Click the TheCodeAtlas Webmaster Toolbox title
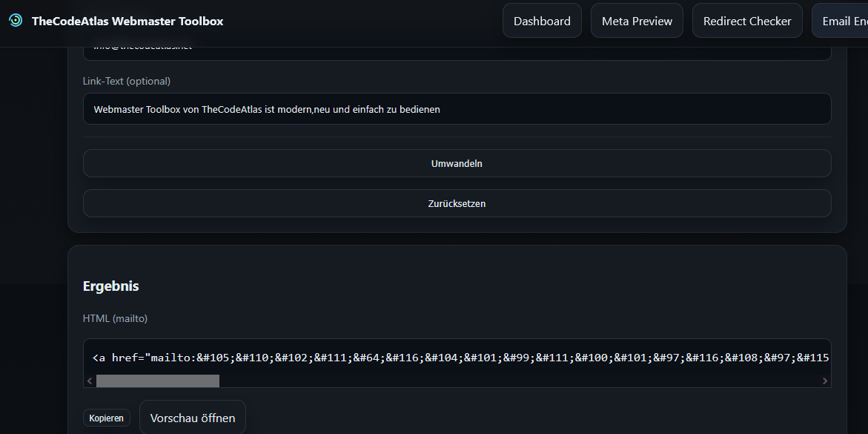The height and width of the screenshot is (434, 868). 126,21
